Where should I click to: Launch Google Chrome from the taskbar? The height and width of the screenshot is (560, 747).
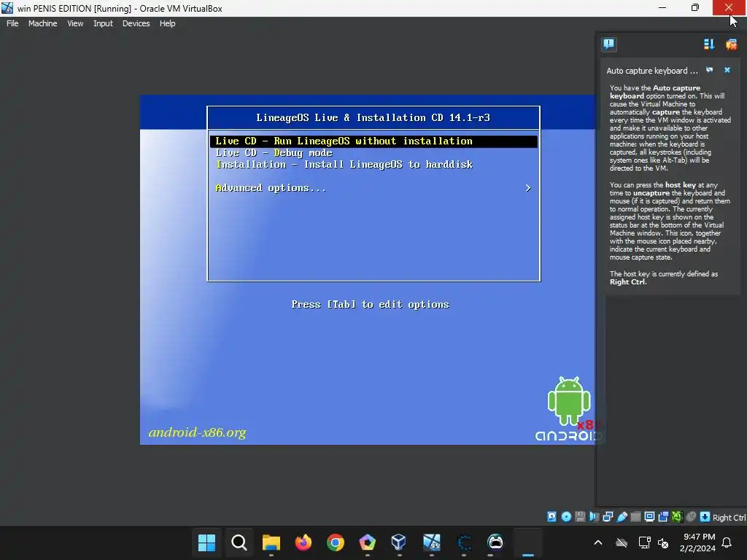[336, 542]
